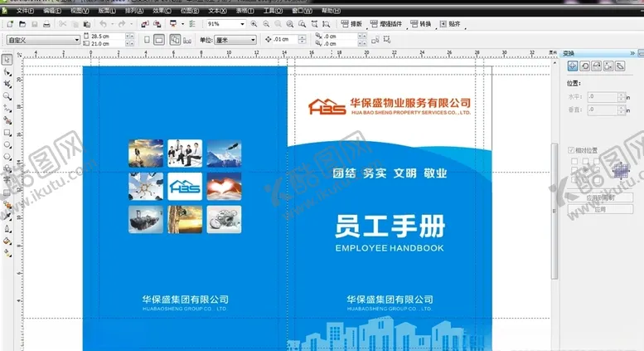Screen dimensions: 644x351
Task: Select the Fill bucket tool in toolbox
Action: click(x=7, y=241)
